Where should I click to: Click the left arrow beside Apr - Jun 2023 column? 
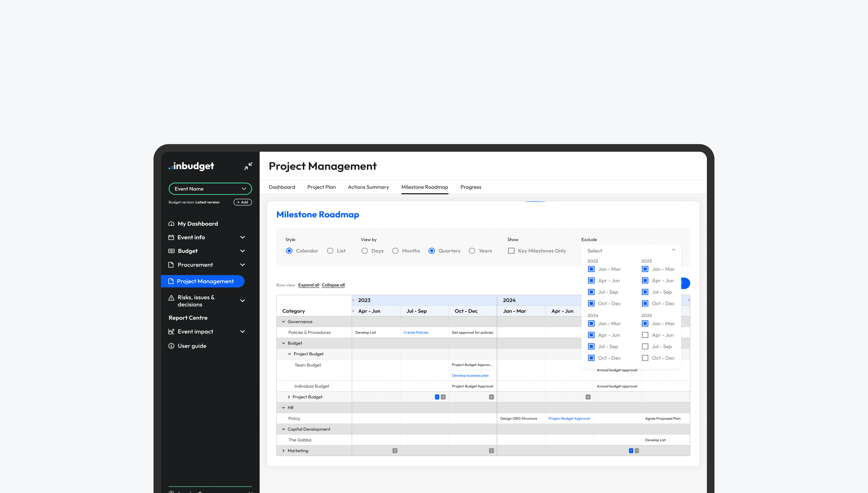353,311
